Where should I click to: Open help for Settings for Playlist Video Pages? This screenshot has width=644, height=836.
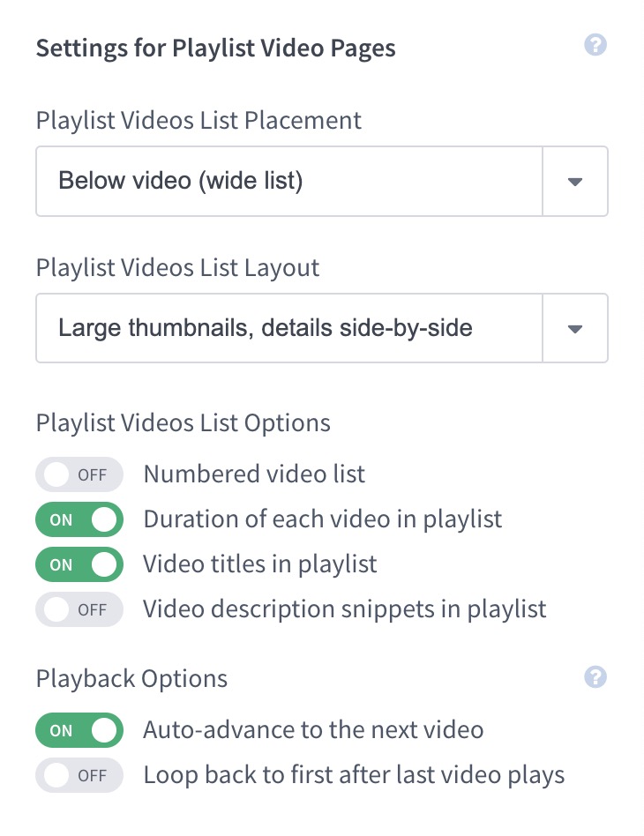(x=595, y=45)
